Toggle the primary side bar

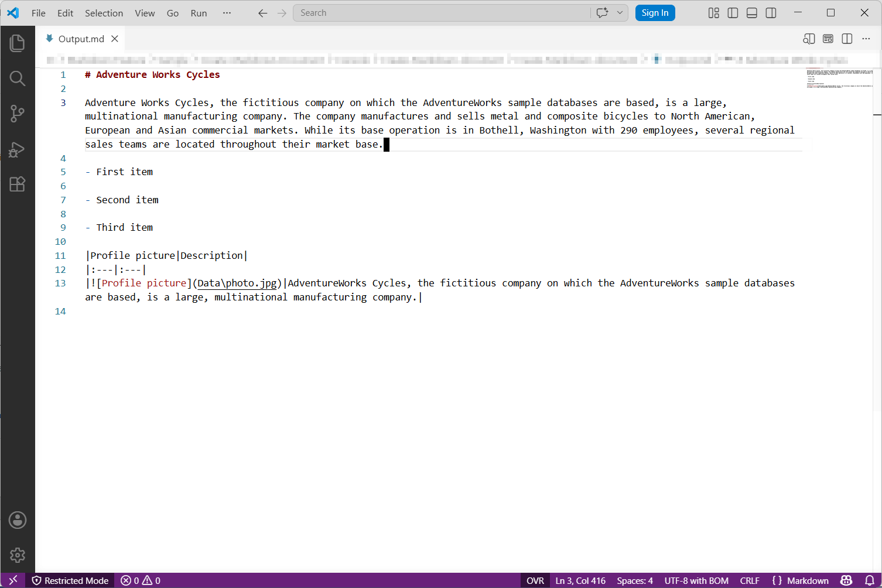click(x=733, y=13)
